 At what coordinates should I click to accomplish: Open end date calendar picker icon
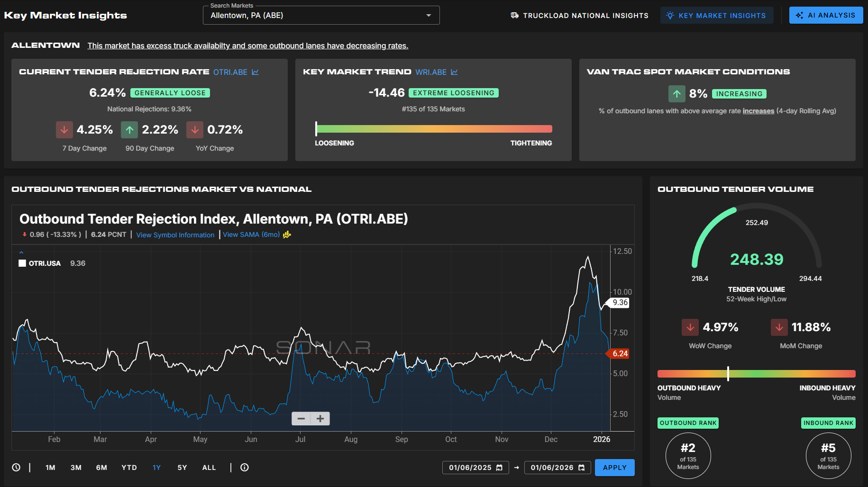point(582,468)
